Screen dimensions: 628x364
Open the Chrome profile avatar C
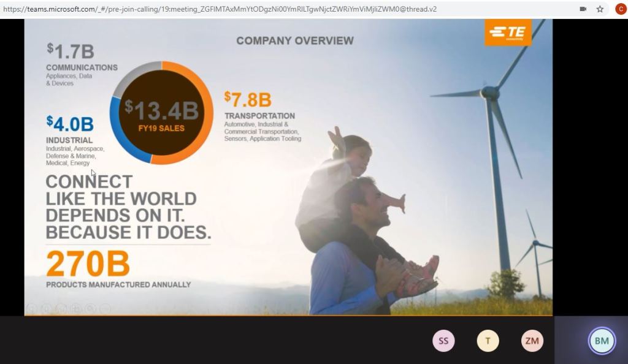(620, 9)
